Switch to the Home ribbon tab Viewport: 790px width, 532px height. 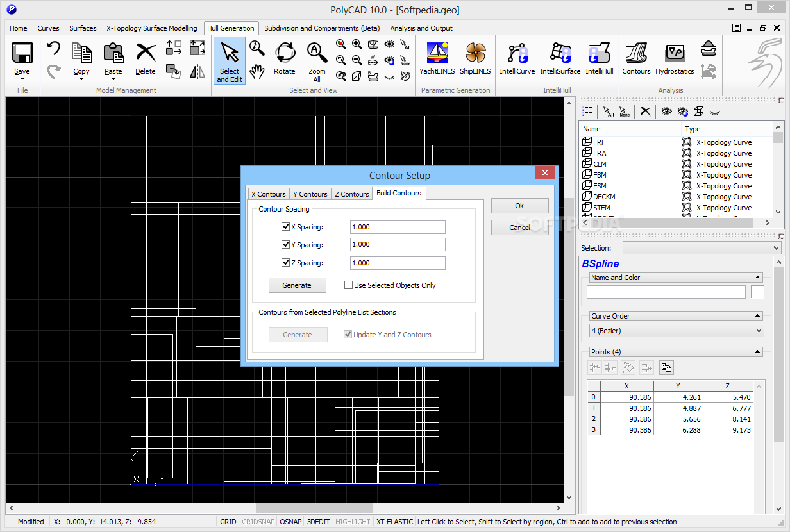(x=19, y=28)
